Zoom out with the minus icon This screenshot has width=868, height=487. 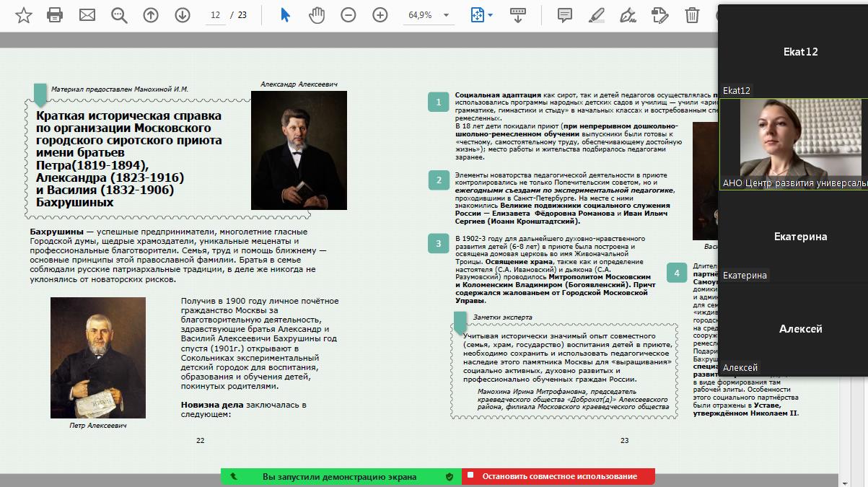point(348,15)
